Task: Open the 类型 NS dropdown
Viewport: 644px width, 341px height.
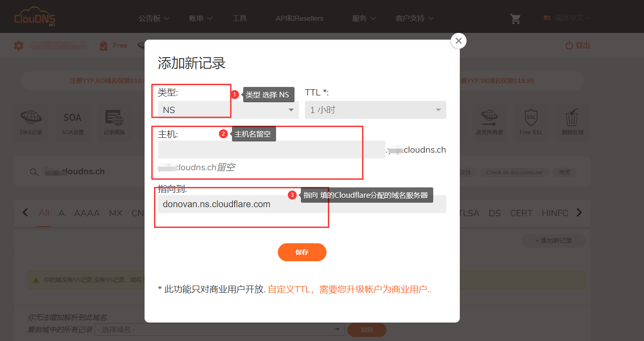Action: (x=228, y=110)
